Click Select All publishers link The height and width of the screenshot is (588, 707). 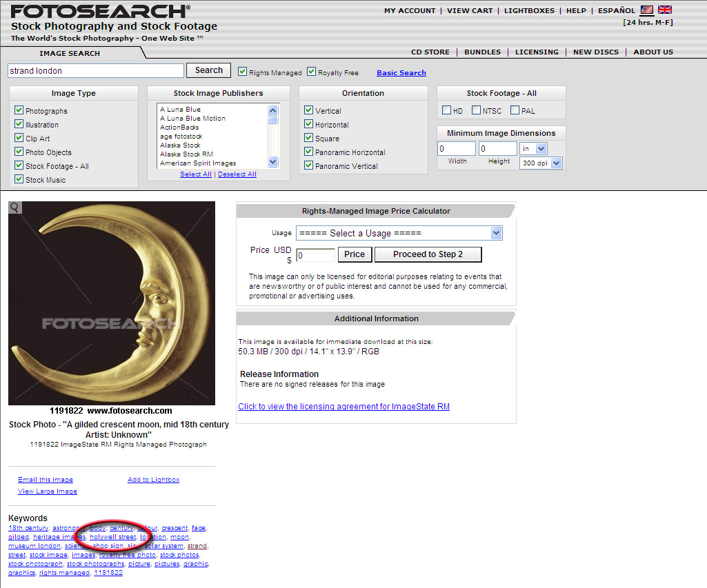click(196, 174)
